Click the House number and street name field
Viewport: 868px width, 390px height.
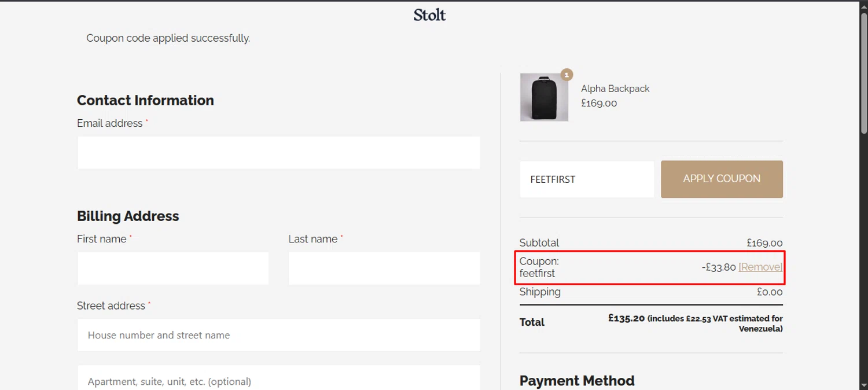coord(279,335)
